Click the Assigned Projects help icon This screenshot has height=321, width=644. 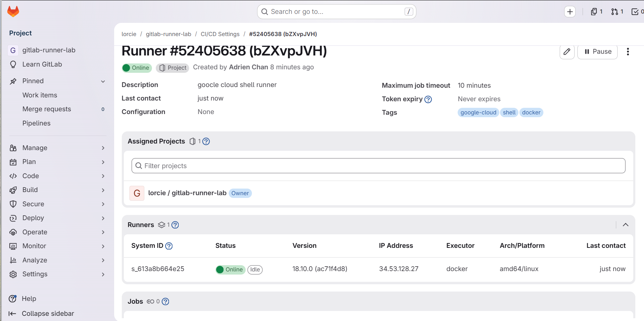tap(206, 141)
